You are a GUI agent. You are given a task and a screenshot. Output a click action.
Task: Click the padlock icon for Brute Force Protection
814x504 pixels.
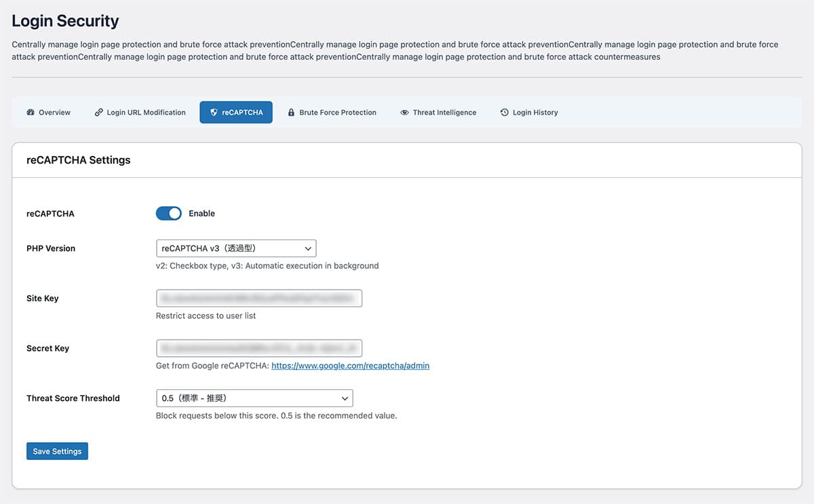(x=291, y=113)
